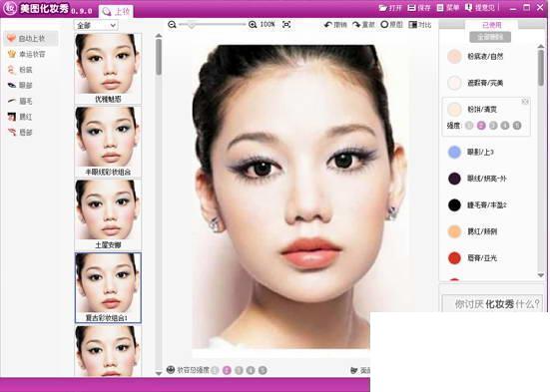This screenshot has width=550, height=392.
Task: Select the 眼部 category in left sidebar
Action: pos(20,85)
